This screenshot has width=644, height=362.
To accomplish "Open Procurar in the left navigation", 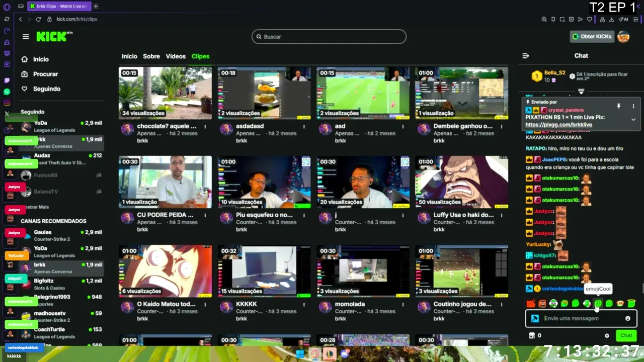I will (40, 74).
